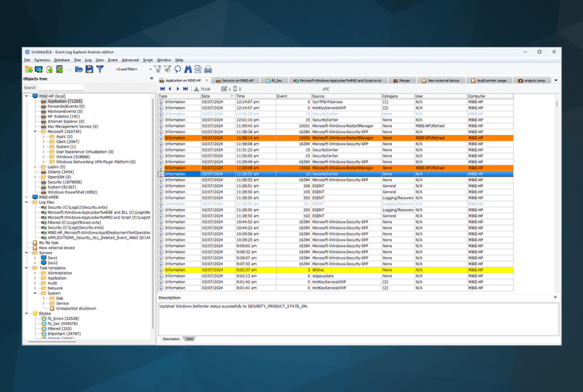This screenshot has width=583, height=392.
Task: Jump to last page navigation arrow
Action: [x=186, y=89]
